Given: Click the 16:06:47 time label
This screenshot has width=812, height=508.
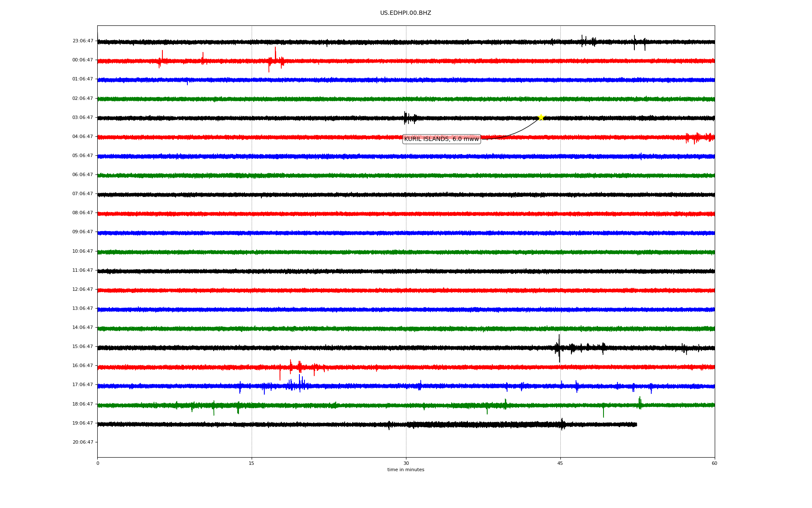Looking at the screenshot, I should [83, 366].
